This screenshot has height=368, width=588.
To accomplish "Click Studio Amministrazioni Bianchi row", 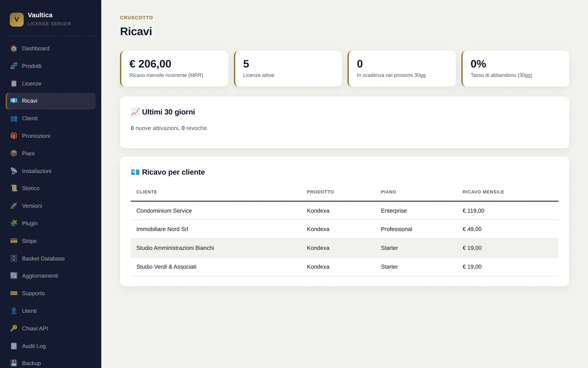I will 344,248.
